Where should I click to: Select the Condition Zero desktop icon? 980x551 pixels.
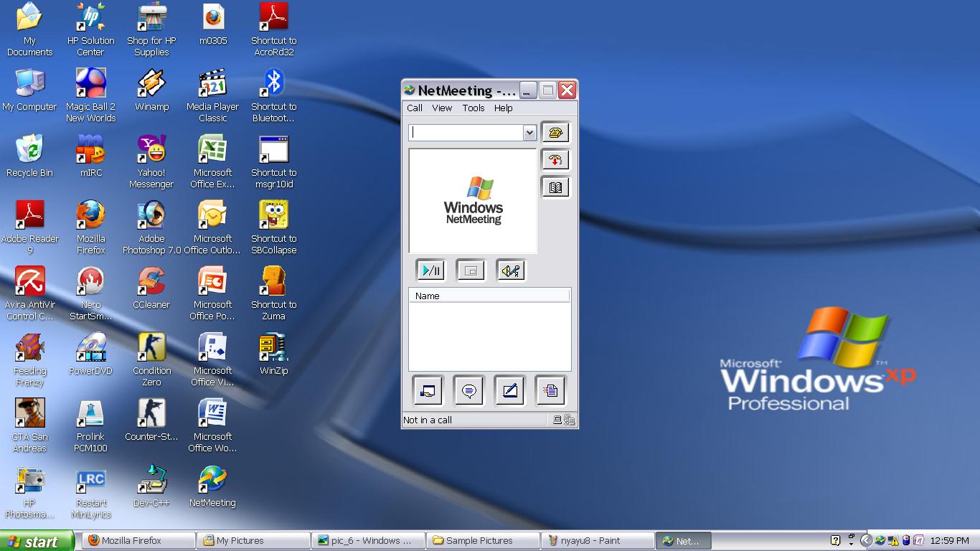(x=152, y=360)
